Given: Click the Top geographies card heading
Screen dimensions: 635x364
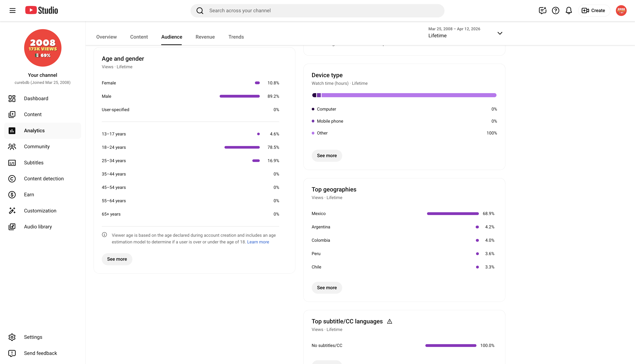Looking at the screenshot, I should pyautogui.click(x=334, y=189).
